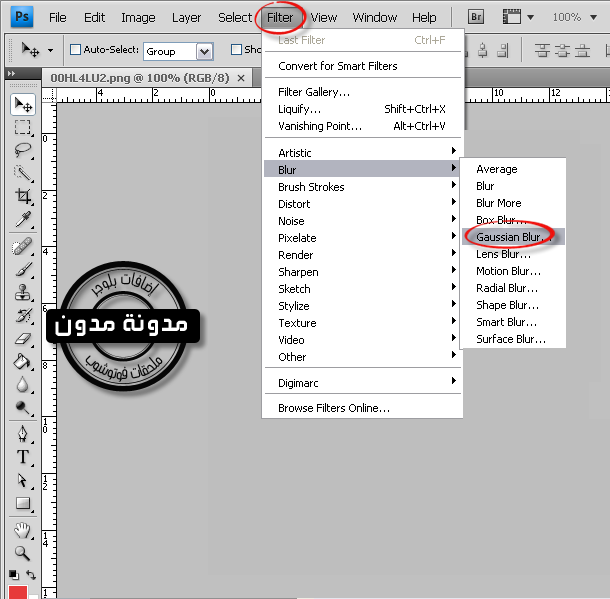Select the Brush tool
Image resolution: width=610 pixels, height=599 pixels.
tap(23, 270)
